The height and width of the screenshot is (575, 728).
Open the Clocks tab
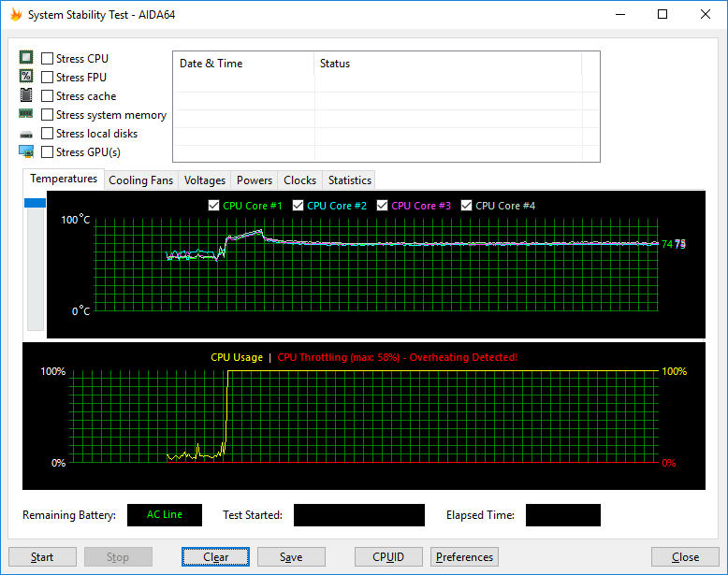point(300,180)
